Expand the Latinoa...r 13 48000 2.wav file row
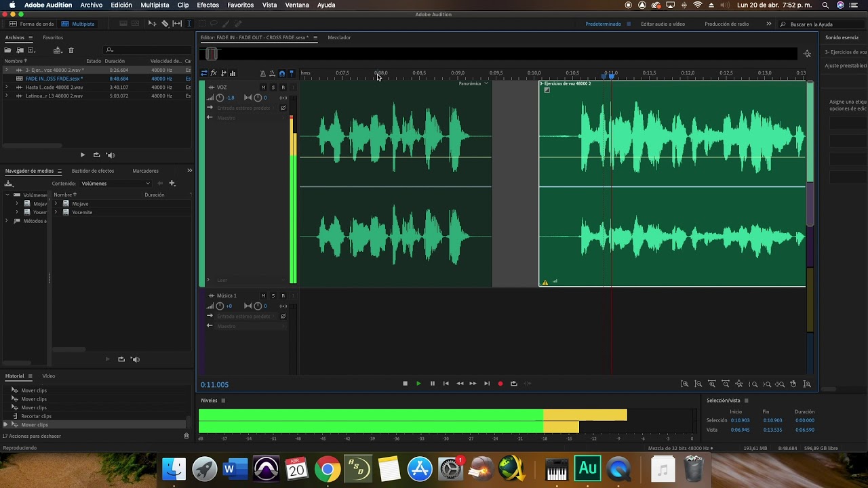 pos(6,96)
